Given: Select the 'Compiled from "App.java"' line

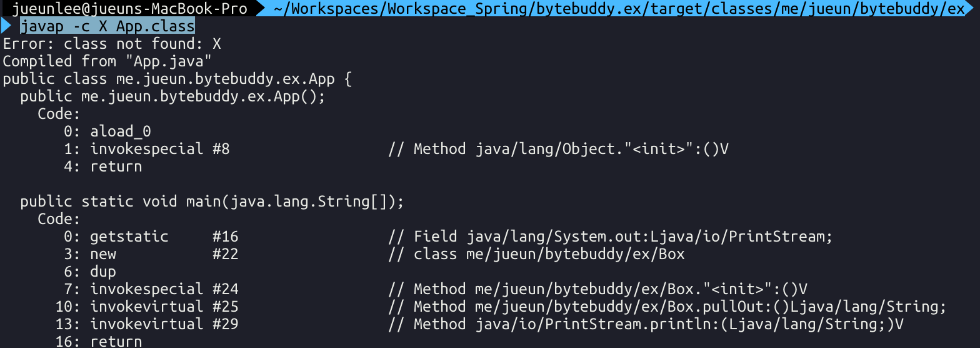Looking at the screenshot, I should point(107,61).
